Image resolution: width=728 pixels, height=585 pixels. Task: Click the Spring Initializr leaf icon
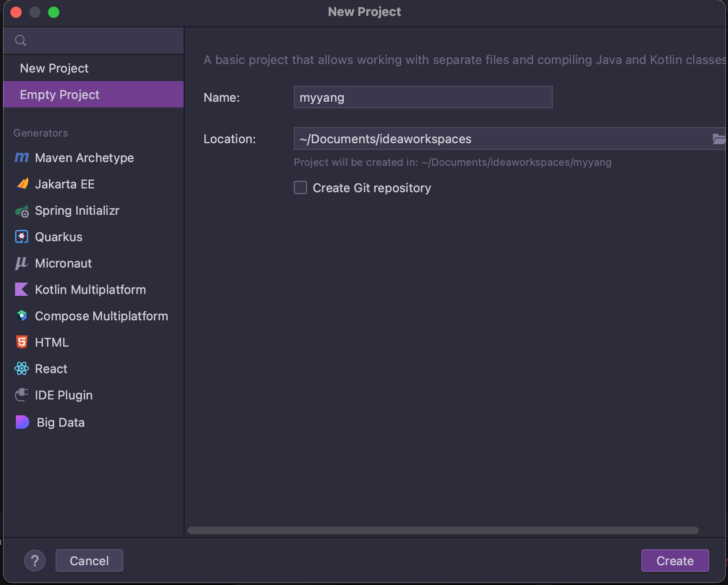click(22, 211)
